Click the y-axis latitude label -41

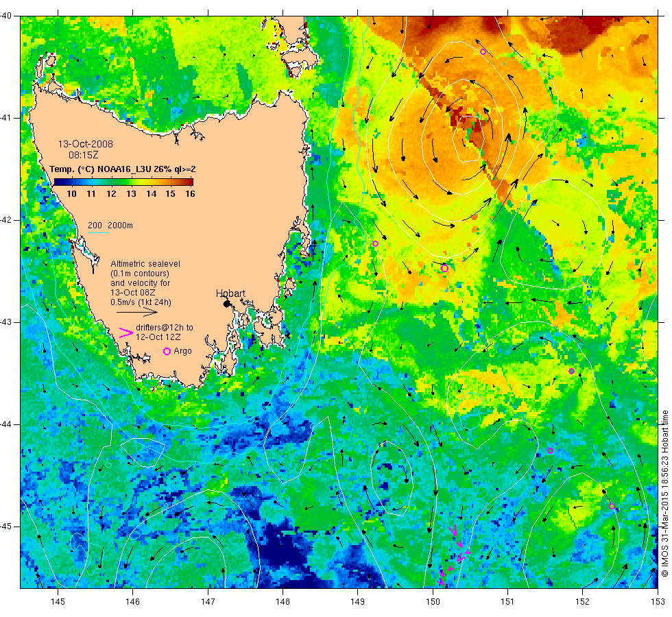coord(6,118)
